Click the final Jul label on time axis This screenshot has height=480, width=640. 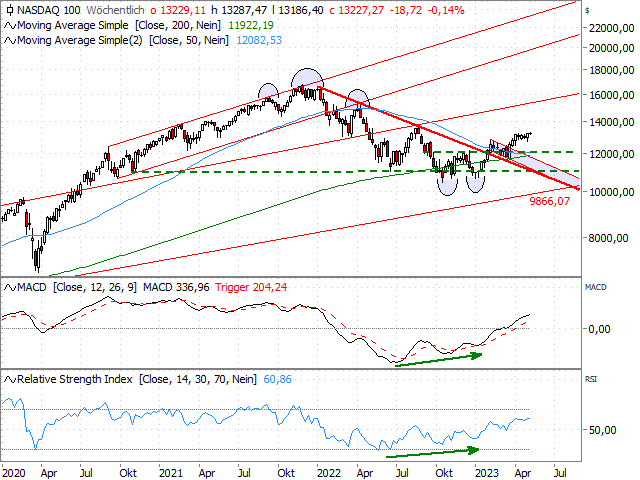[560, 473]
